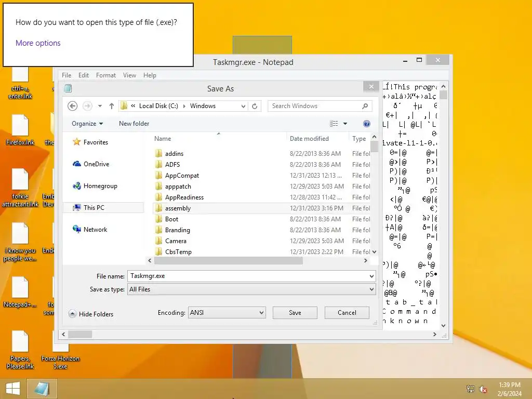Open the Save as type dropdown

pyautogui.click(x=251, y=289)
